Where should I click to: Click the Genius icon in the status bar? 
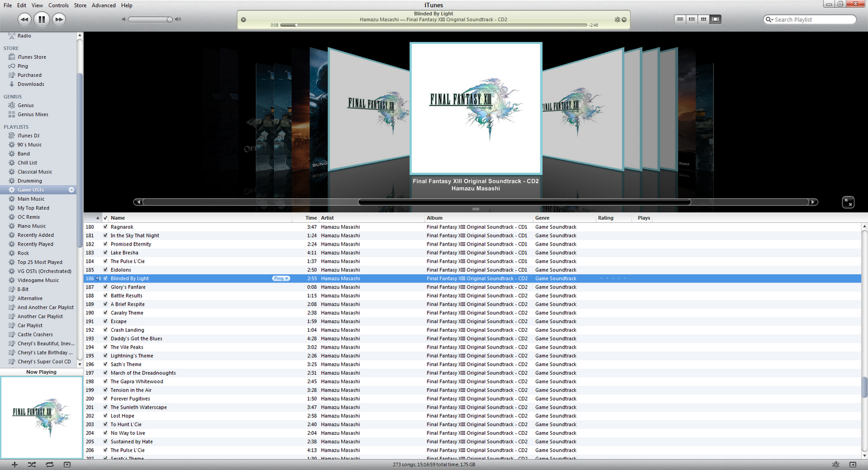click(836, 465)
